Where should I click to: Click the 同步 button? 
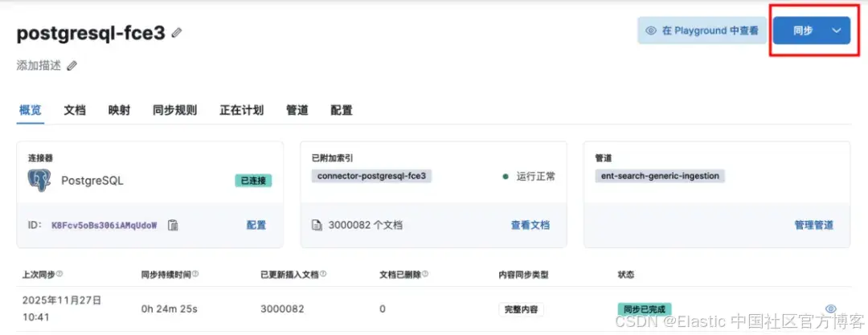(x=803, y=31)
